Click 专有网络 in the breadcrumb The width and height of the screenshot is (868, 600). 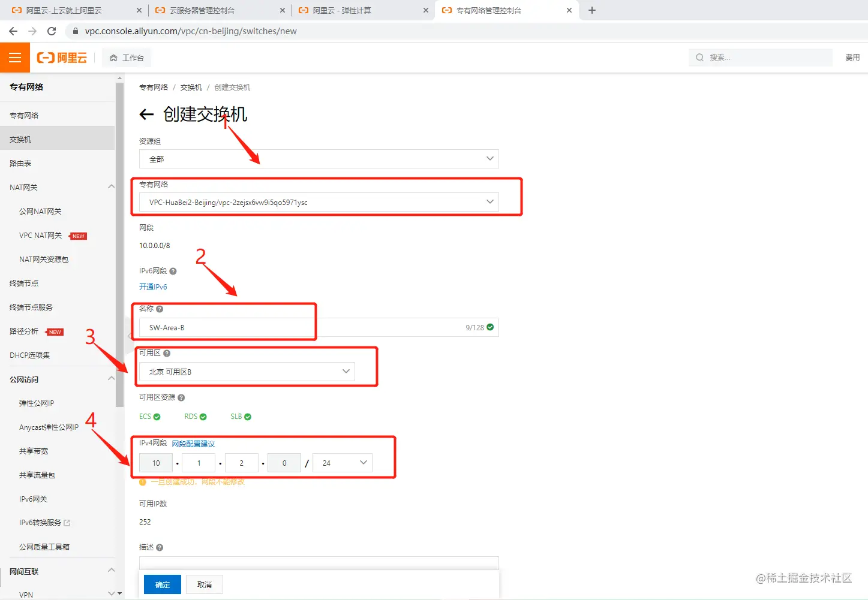154,88
